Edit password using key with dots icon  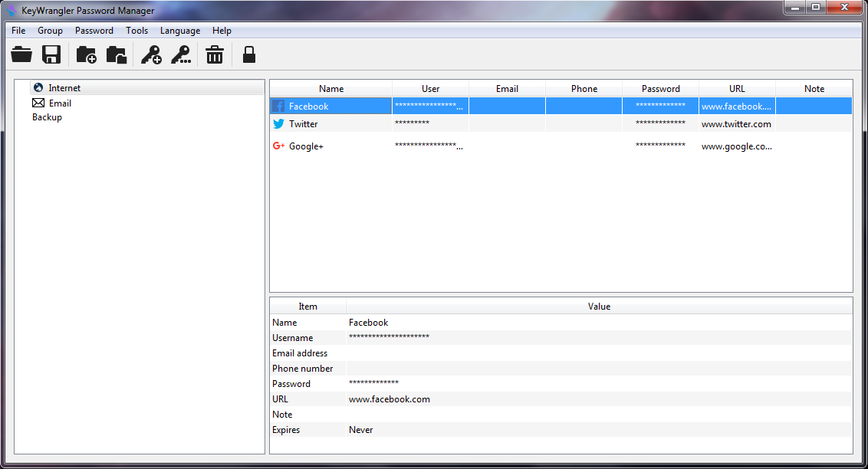pos(181,54)
